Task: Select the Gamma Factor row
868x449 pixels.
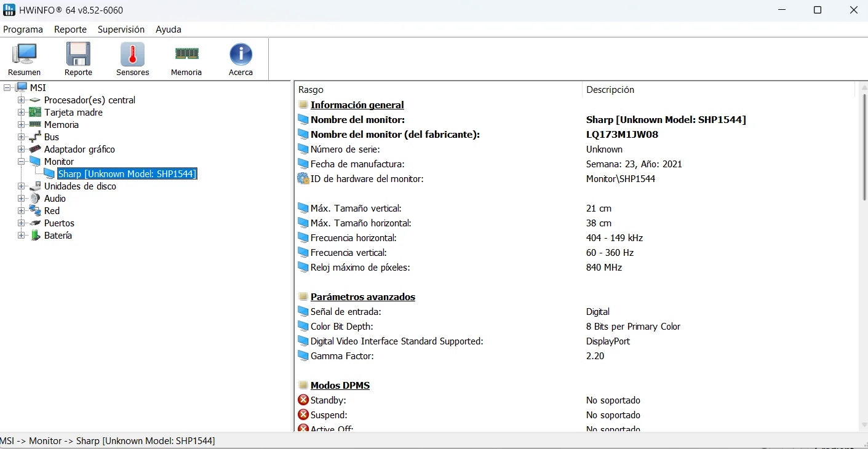Action: [x=576, y=356]
